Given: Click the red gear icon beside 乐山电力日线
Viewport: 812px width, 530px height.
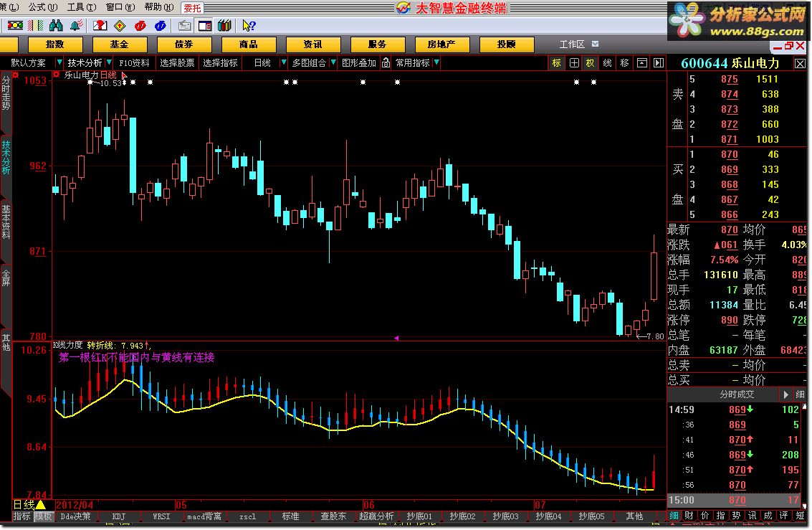Looking at the screenshot, I should 57,75.
